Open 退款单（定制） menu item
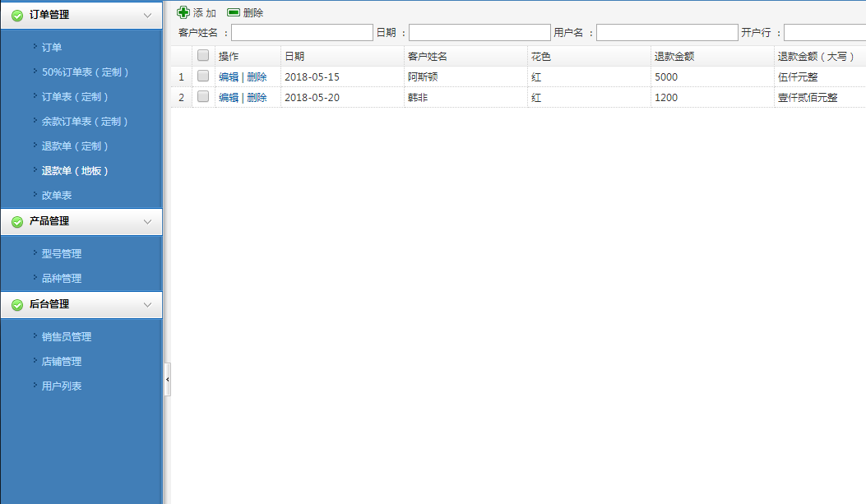This screenshot has height=504, width=866. tap(75, 146)
